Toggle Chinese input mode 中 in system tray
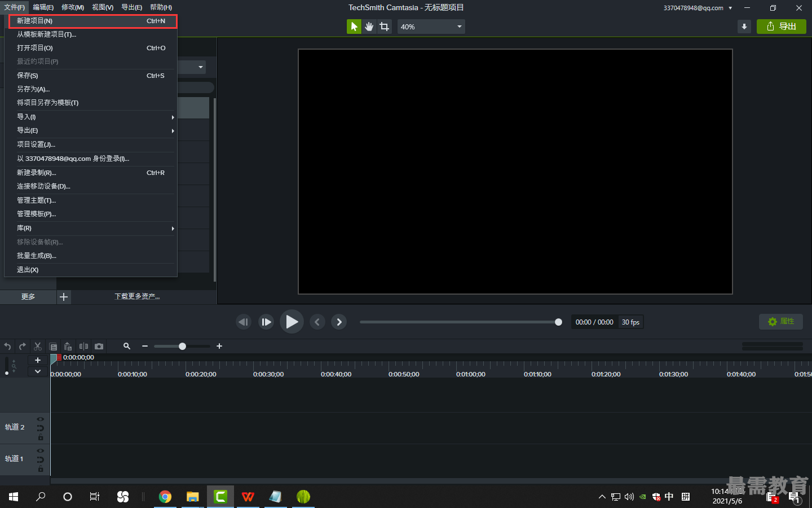This screenshot has width=812, height=508. click(x=669, y=497)
